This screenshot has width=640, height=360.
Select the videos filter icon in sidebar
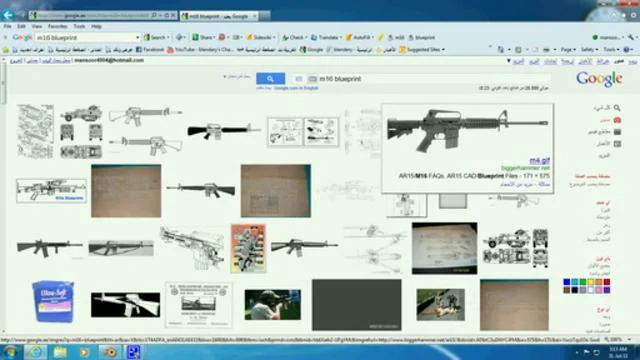point(617,132)
